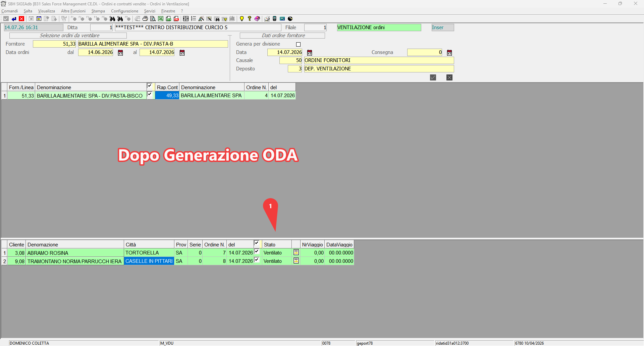Click the grey confirm checkmark toolbar icon
Viewport: 644px width, 346px height.
tap(6, 19)
